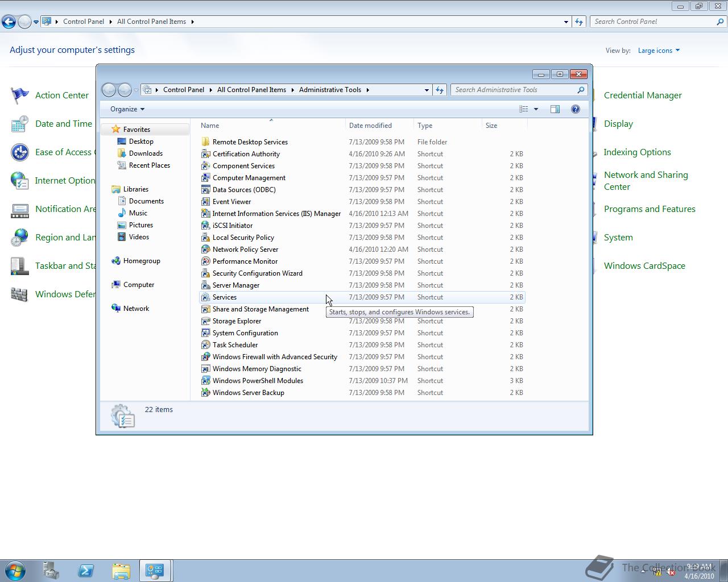Screen dimensions: 728x582
Task: Click the Computer Management icon
Action: 206,178
